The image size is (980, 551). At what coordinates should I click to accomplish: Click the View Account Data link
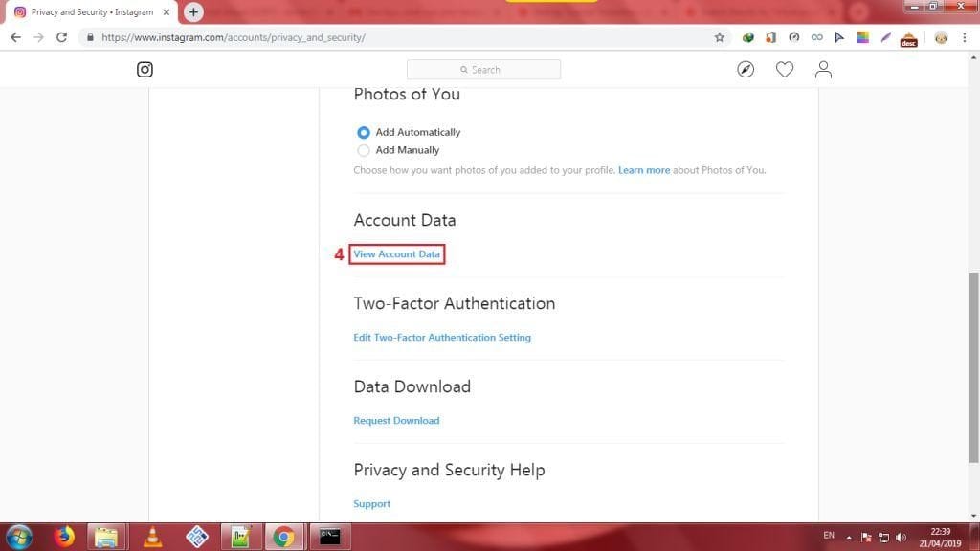coord(396,254)
